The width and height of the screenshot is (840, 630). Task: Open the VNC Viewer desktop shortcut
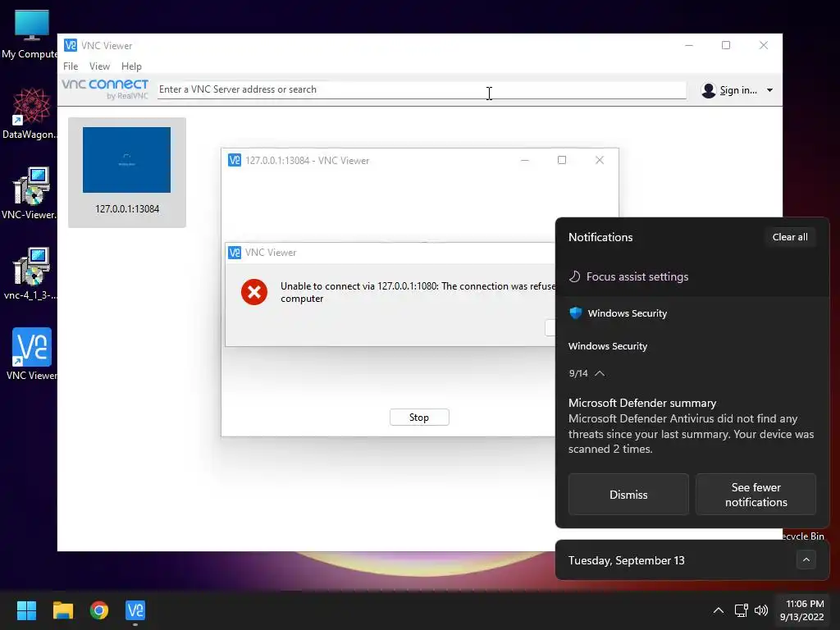pos(31,354)
